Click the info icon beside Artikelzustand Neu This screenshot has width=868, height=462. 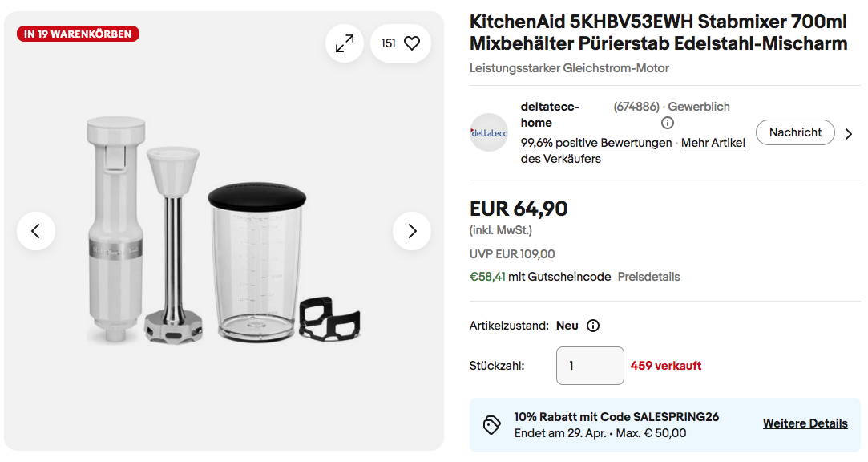593,326
